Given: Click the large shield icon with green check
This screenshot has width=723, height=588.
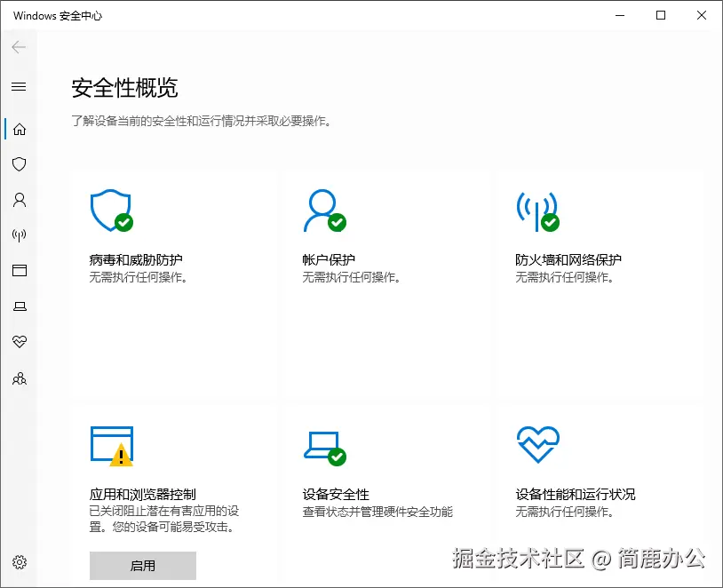Looking at the screenshot, I should (112, 211).
